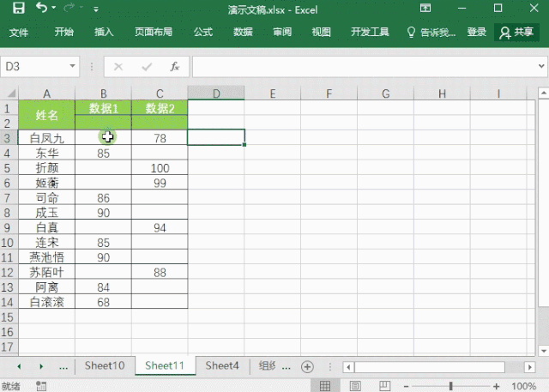Open the 开发工具 ribbon tab
Screen dimensions: 549x392
tap(370, 33)
